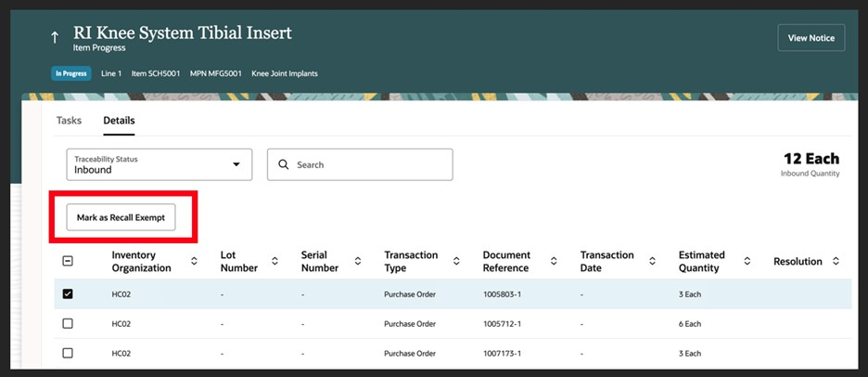Image resolution: width=868 pixels, height=377 pixels.
Task: Sort by Document Reference column arrows
Action: point(554,261)
